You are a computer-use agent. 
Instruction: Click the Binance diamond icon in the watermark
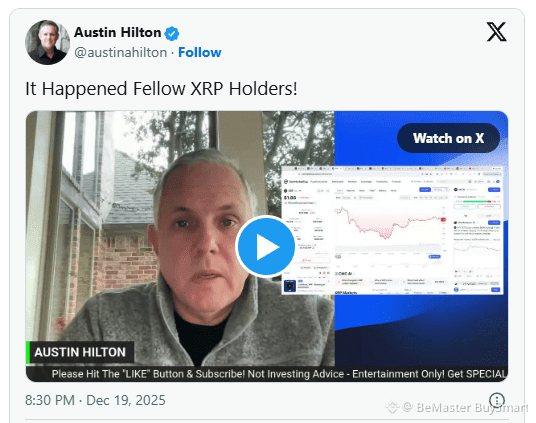(x=392, y=407)
